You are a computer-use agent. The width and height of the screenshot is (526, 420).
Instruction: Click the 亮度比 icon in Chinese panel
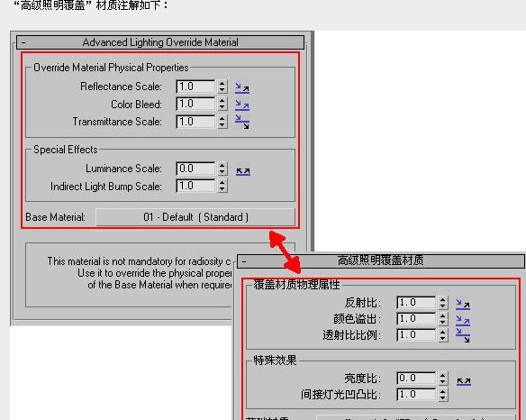click(464, 381)
